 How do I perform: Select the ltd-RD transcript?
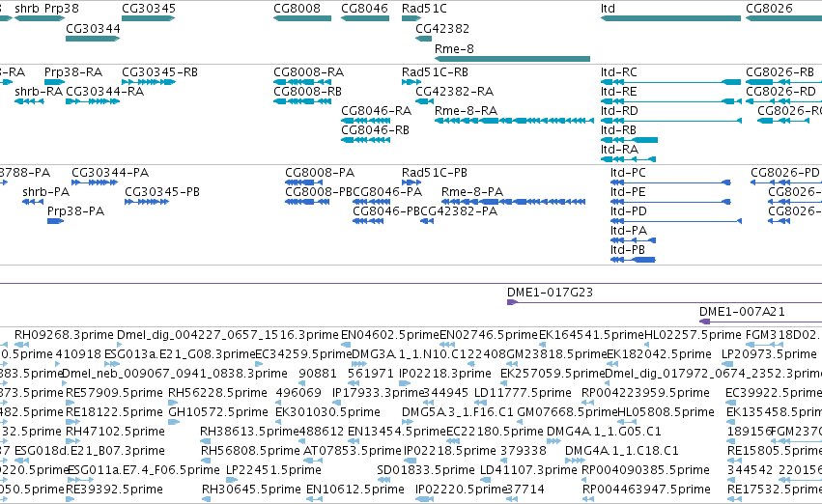[x=671, y=121]
